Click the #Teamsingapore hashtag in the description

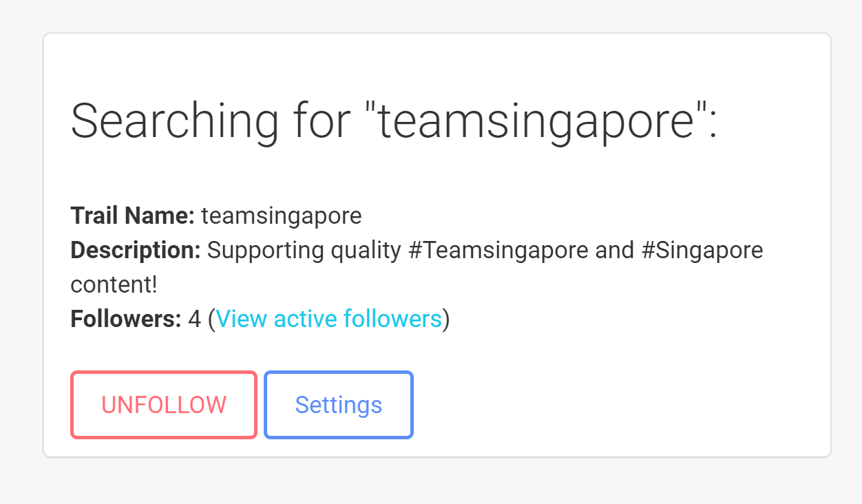pyautogui.click(x=498, y=251)
